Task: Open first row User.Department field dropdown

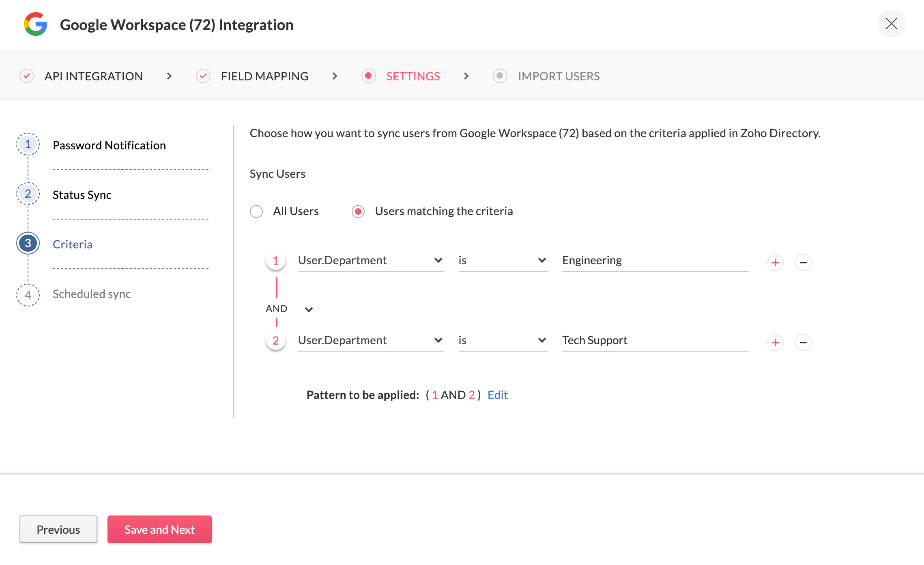Action: (x=370, y=260)
